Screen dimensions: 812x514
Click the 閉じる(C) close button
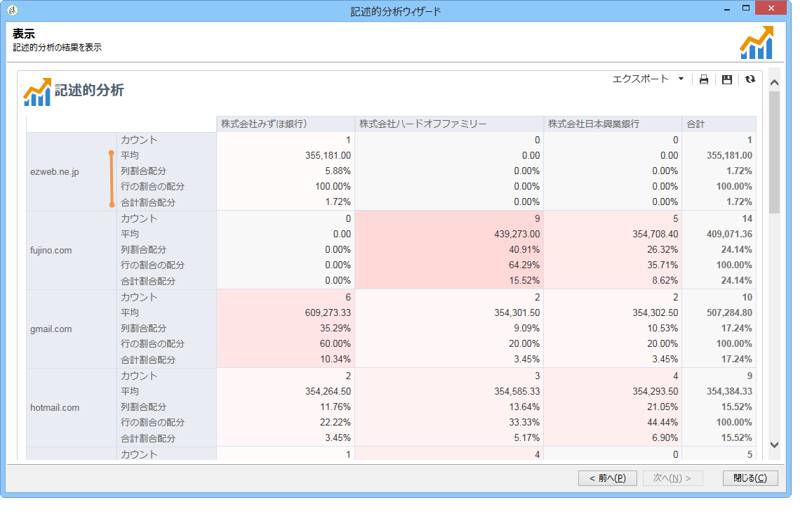(x=750, y=477)
